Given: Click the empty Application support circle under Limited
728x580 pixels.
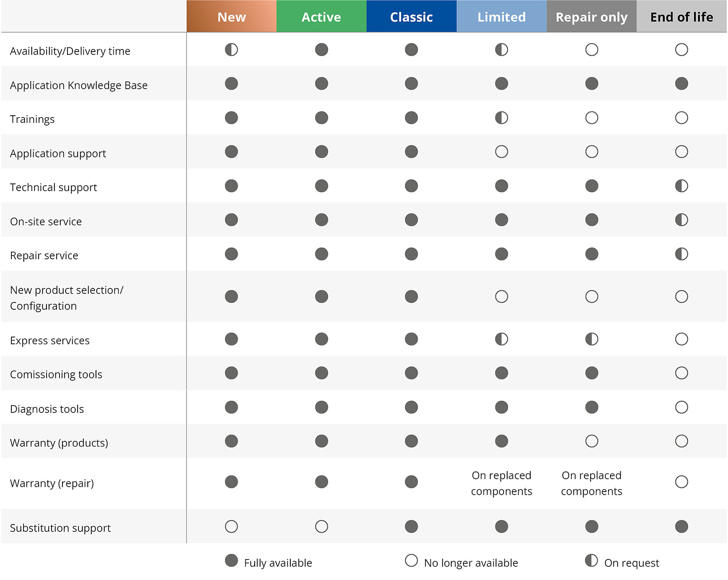Looking at the screenshot, I should click(501, 152).
